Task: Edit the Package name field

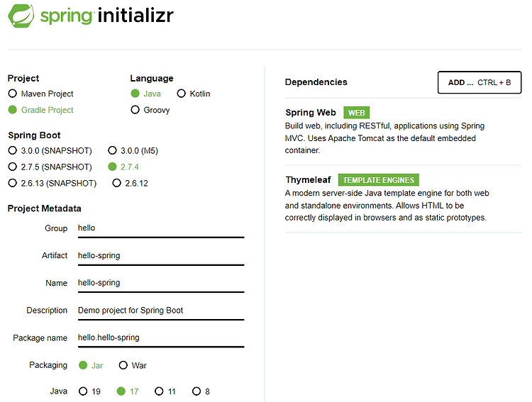Action: coord(161,339)
